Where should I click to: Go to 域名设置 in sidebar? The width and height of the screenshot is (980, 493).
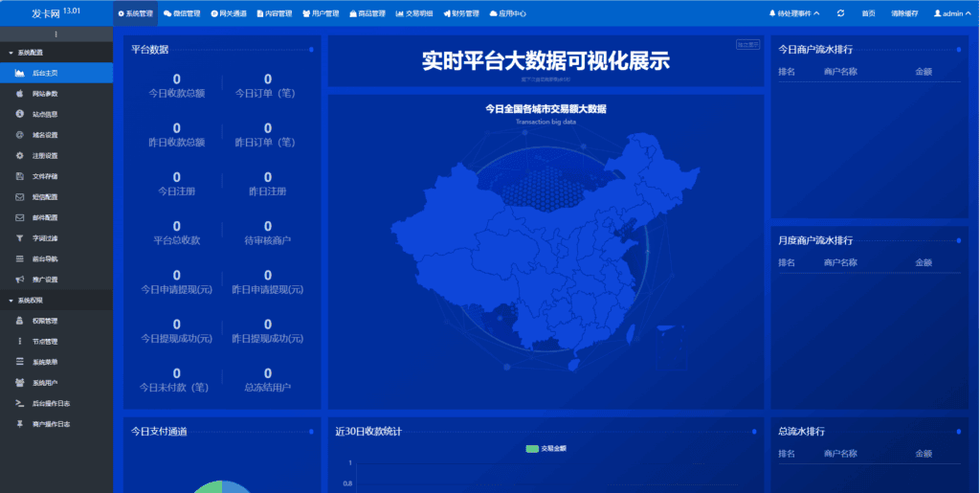click(56, 135)
